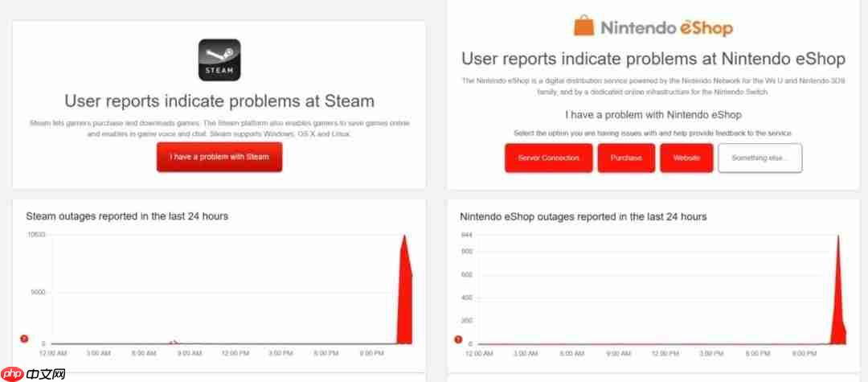This screenshot has height=382, width=868.
Task: Select the Purchase problem button
Action: coord(626,158)
